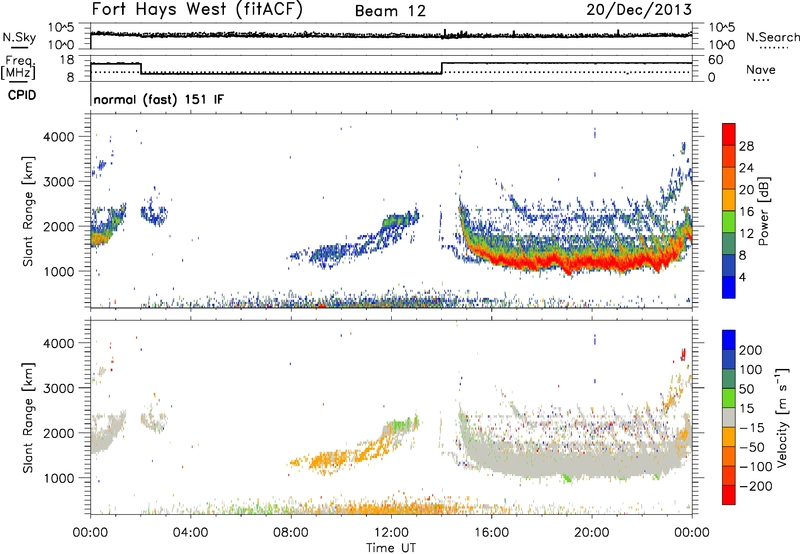
Task: Click the gray segment of the velocity colorbar
Action: tap(729, 417)
